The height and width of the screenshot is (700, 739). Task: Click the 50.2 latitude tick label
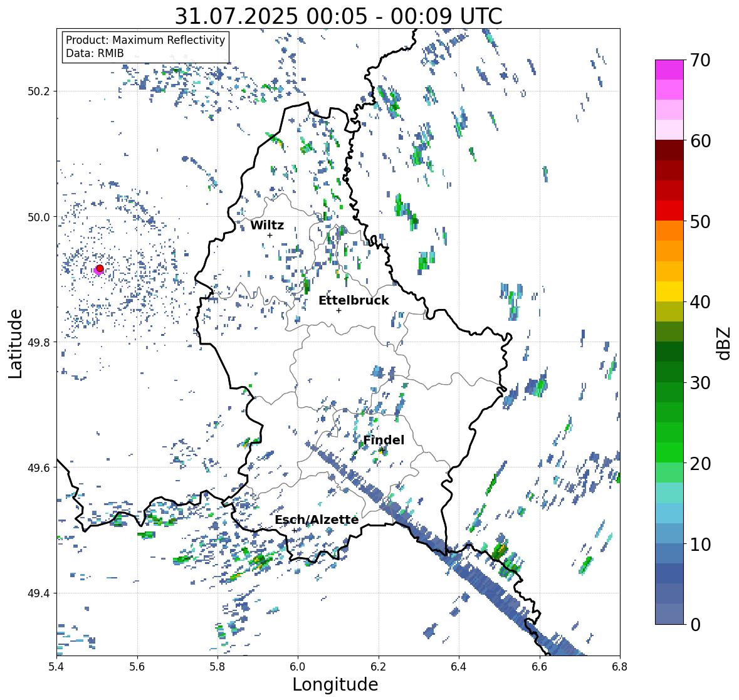(39, 91)
